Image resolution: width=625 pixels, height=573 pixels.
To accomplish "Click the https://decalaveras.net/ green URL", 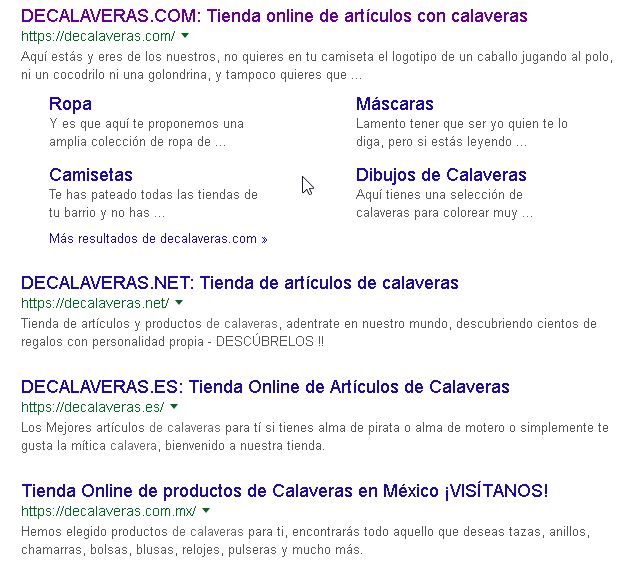I will pos(95,303).
